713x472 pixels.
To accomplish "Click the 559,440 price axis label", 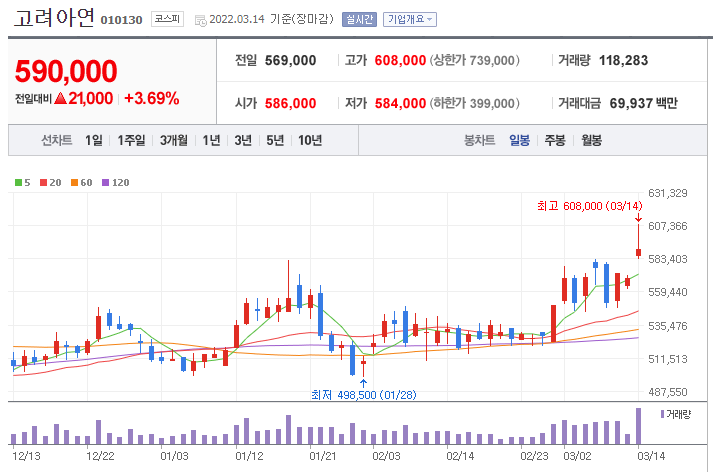I will tap(668, 292).
